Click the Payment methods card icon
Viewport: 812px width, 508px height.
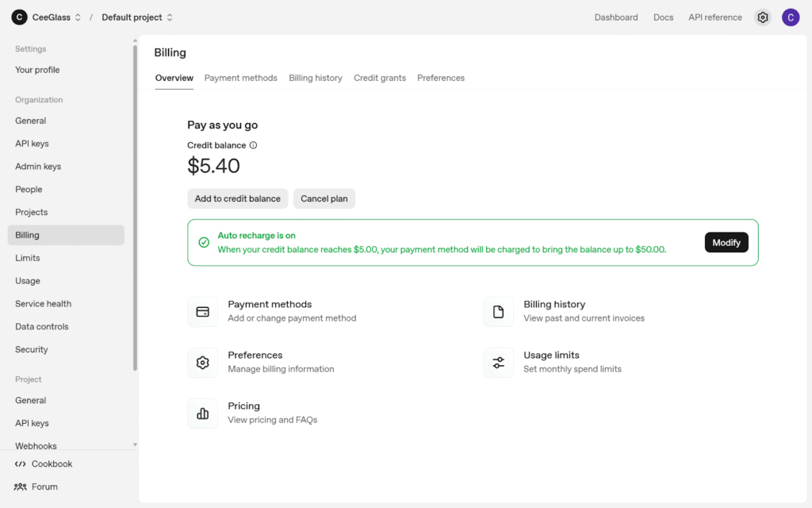(x=202, y=312)
